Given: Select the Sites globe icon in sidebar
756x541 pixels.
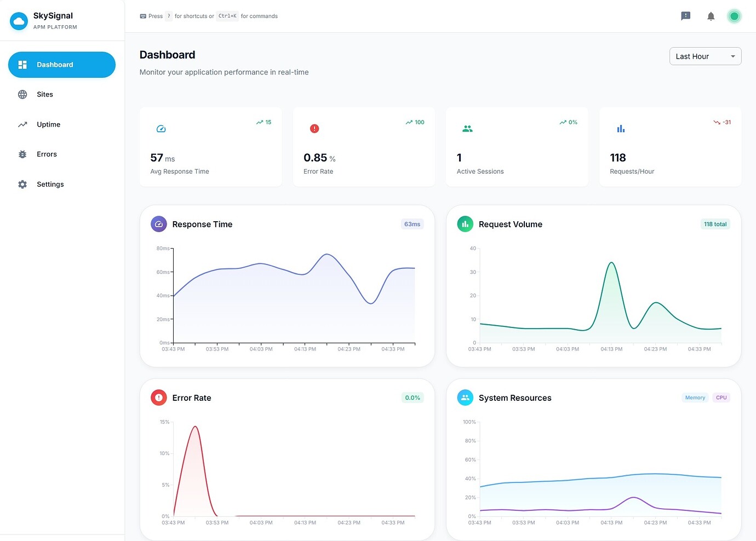Looking at the screenshot, I should pos(22,94).
